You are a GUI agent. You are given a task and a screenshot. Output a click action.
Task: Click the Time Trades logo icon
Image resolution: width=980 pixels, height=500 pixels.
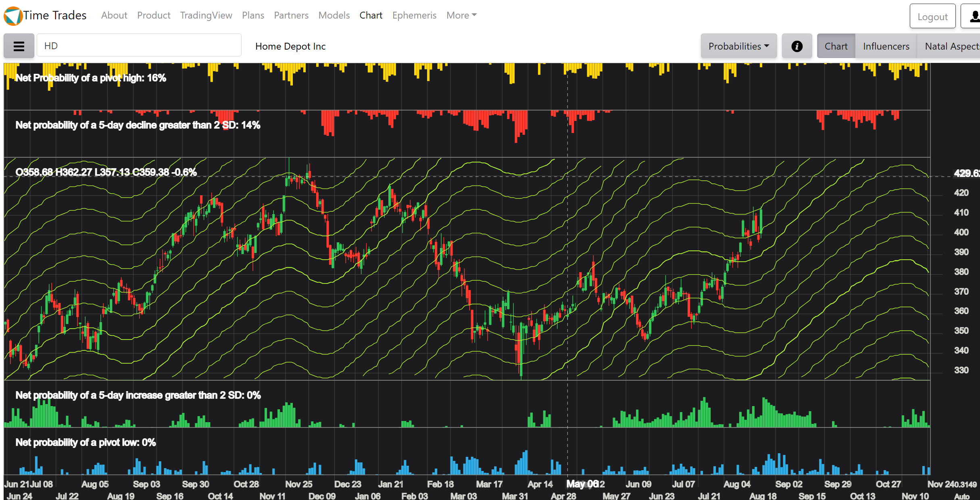click(13, 16)
